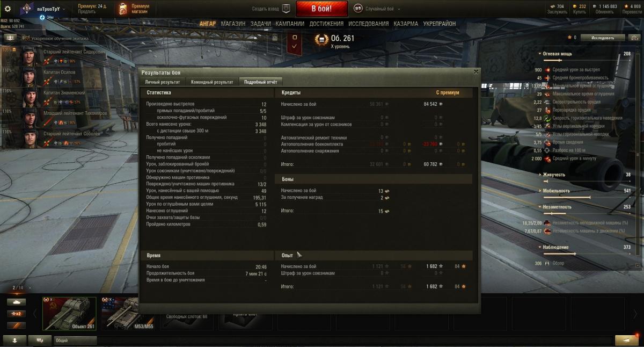Open the chat channels icon
Viewport: 644px width, 347px height.
pyautogui.click(x=40, y=340)
